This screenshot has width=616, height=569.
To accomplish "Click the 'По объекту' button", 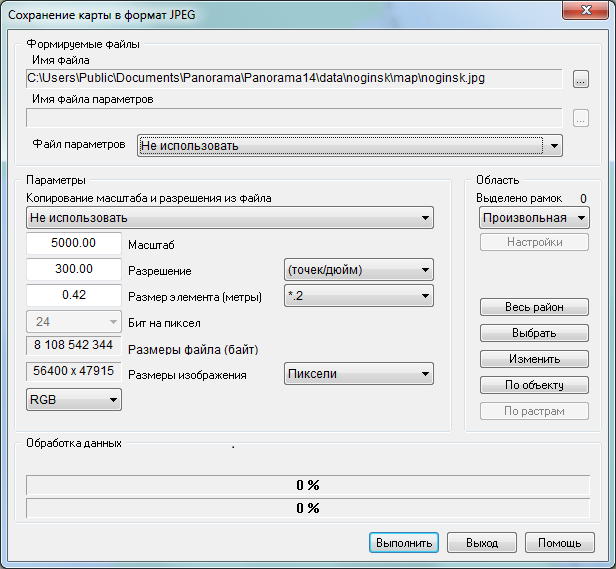I will pyautogui.click(x=532, y=385).
